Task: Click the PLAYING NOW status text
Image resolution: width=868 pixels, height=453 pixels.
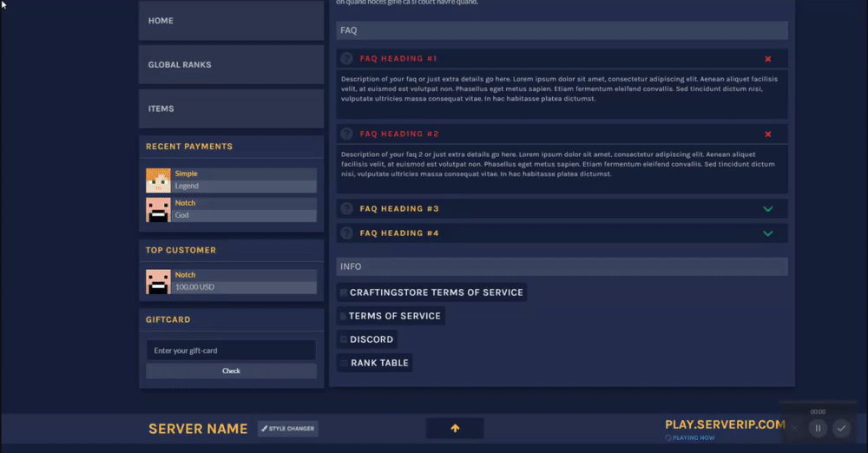Action: click(x=693, y=437)
